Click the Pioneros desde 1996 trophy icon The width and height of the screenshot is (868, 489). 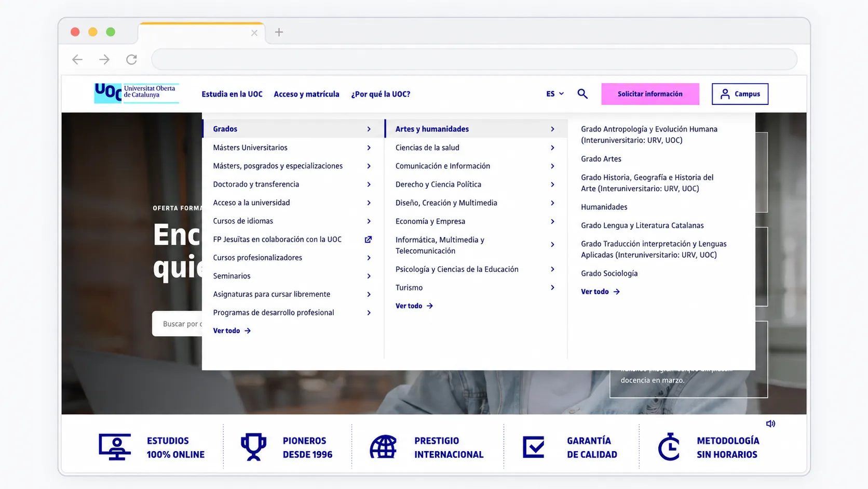point(253,447)
